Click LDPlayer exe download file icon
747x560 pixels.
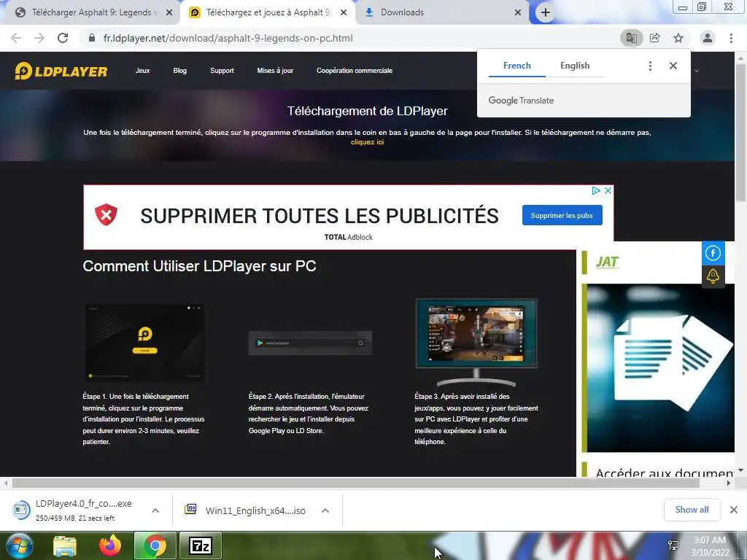(21, 510)
